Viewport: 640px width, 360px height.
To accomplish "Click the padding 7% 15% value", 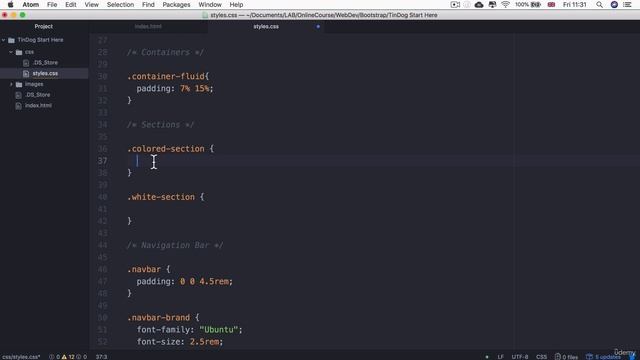I will click(196, 89).
